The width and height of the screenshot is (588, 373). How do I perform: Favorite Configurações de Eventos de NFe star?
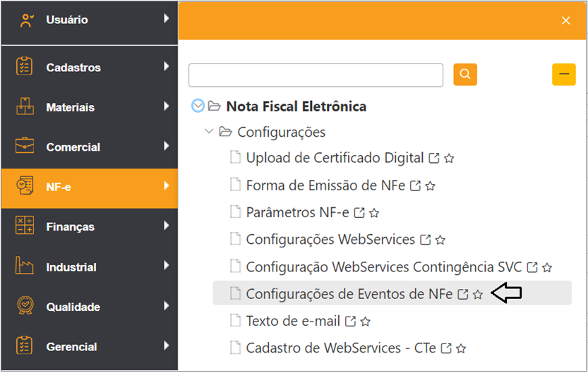pyautogui.click(x=478, y=294)
